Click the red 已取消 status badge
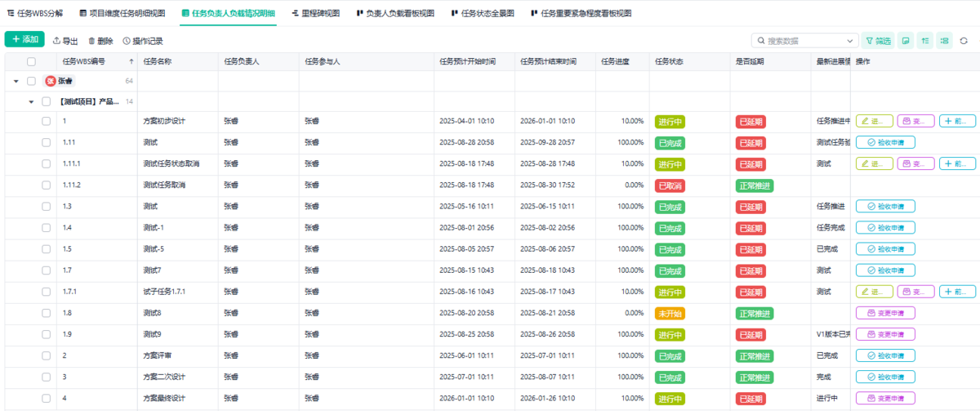 (x=670, y=185)
